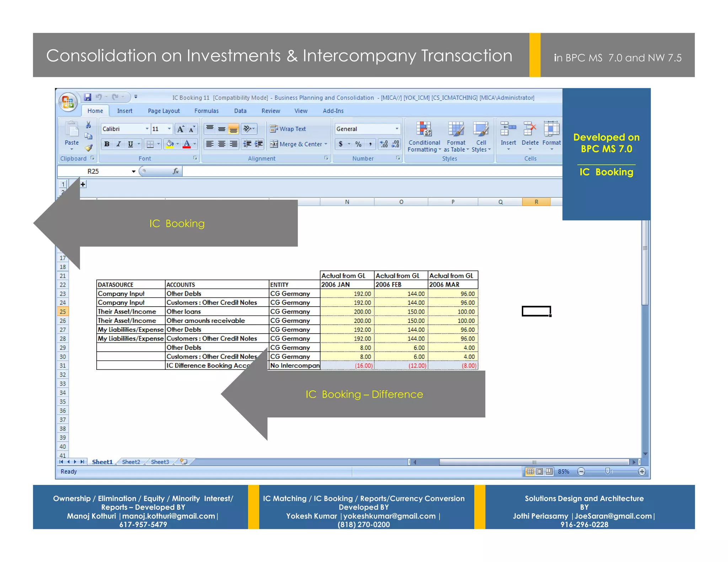Viewport: 728px width, 562px height.
Task: Align text to the left
Action: click(210, 144)
